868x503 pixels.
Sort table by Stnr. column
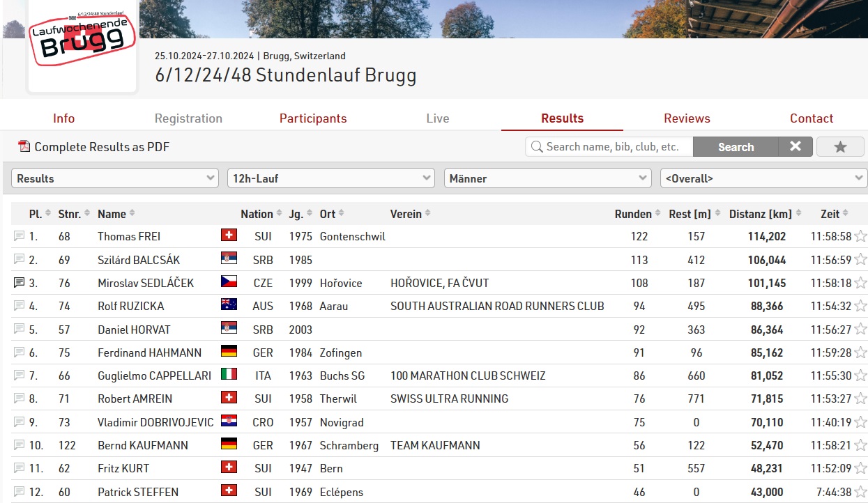coord(74,214)
